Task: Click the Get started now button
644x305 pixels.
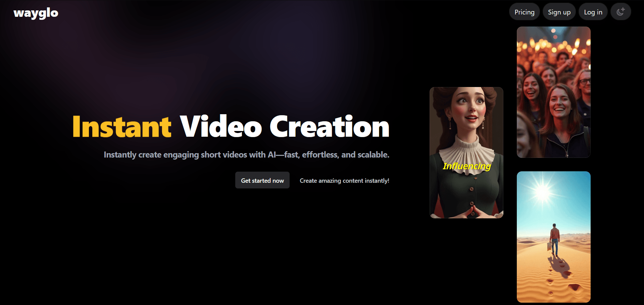Action: tap(262, 180)
